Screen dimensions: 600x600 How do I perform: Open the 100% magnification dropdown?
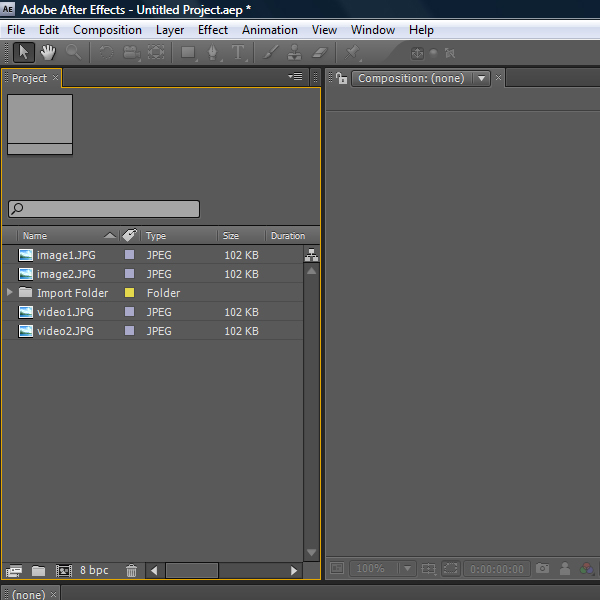382,568
